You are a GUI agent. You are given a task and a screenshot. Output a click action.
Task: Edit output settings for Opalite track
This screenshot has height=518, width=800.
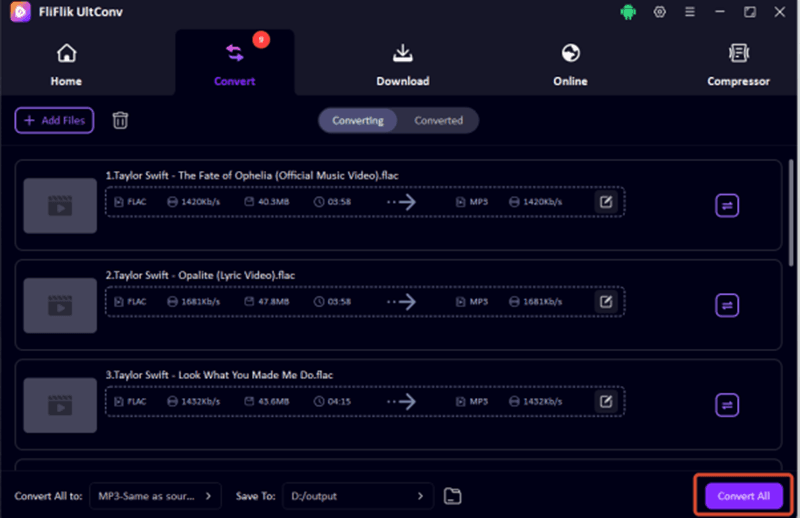point(606,302)
